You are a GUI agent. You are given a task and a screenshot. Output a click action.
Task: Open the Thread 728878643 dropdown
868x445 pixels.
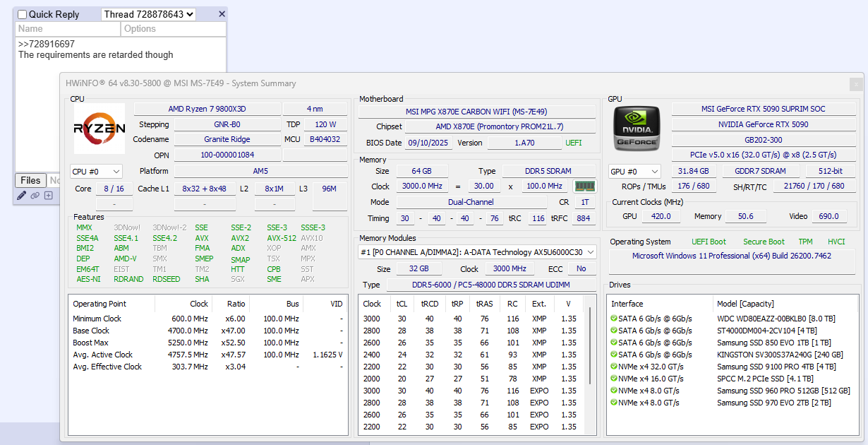(148, 14)
